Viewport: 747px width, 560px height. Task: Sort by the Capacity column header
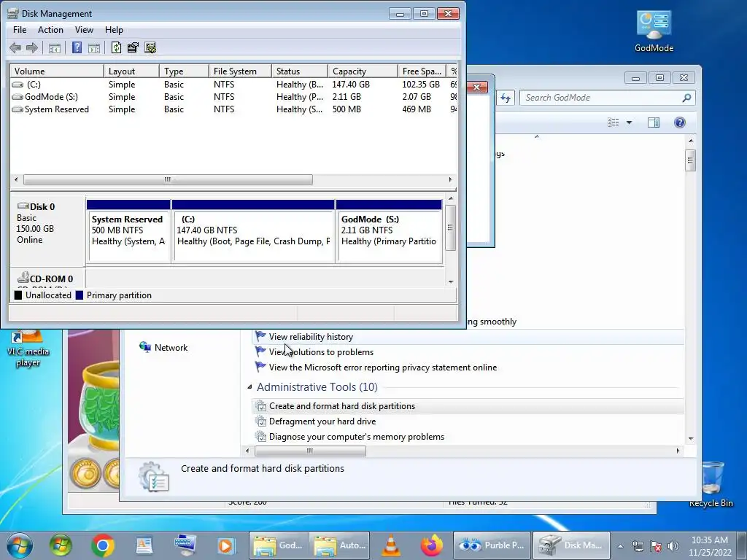363,71
